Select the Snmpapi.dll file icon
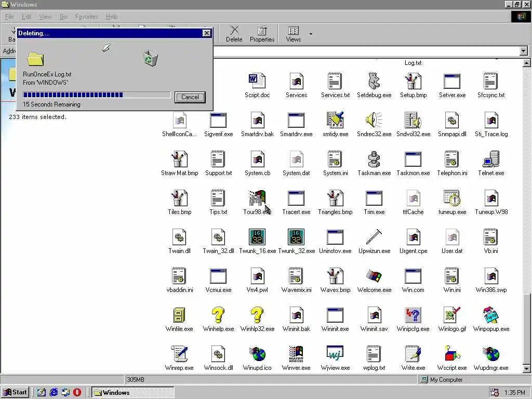 (x=452, y=120)
